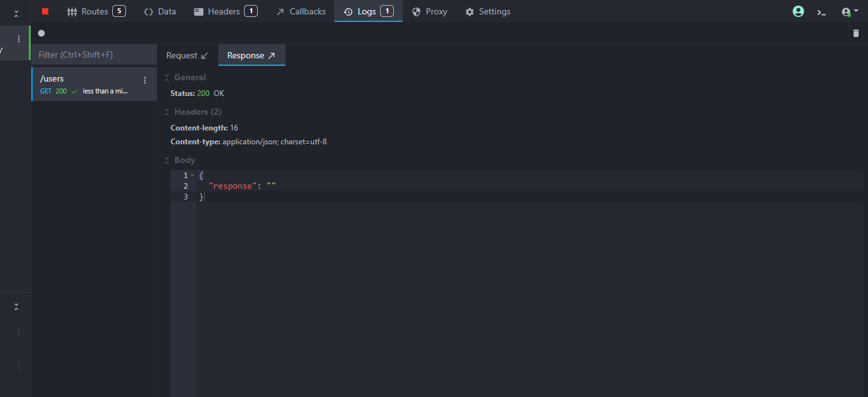Stop the running mock server
Screen dimensions: 868x397
coord(45,11)
